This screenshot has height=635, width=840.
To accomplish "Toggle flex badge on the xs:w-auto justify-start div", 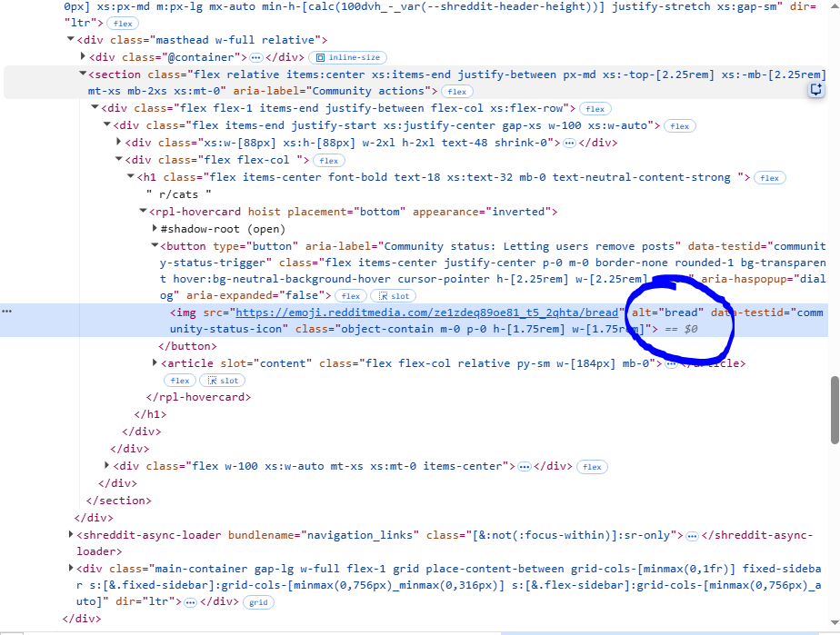I will (679, 126).
